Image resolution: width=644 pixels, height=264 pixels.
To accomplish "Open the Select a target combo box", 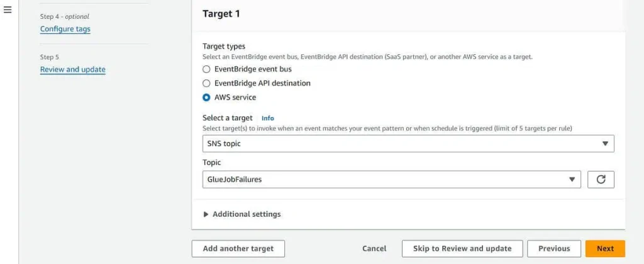I will click(408, 144).
